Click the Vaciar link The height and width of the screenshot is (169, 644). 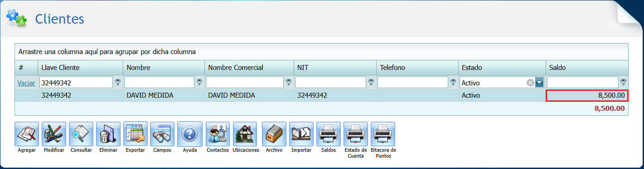click(x=26, y=83)
